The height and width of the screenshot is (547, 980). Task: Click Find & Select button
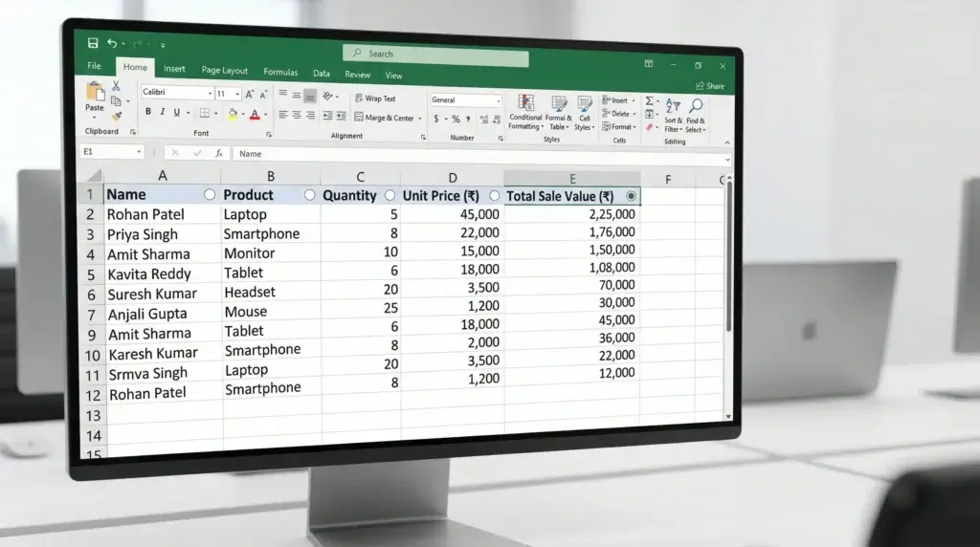click(696, 116)
